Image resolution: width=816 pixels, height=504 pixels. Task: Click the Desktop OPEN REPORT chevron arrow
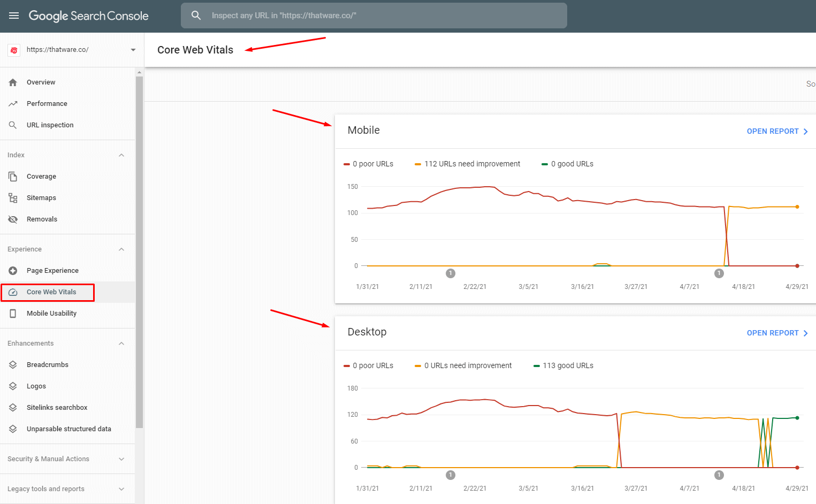point(805,333)
